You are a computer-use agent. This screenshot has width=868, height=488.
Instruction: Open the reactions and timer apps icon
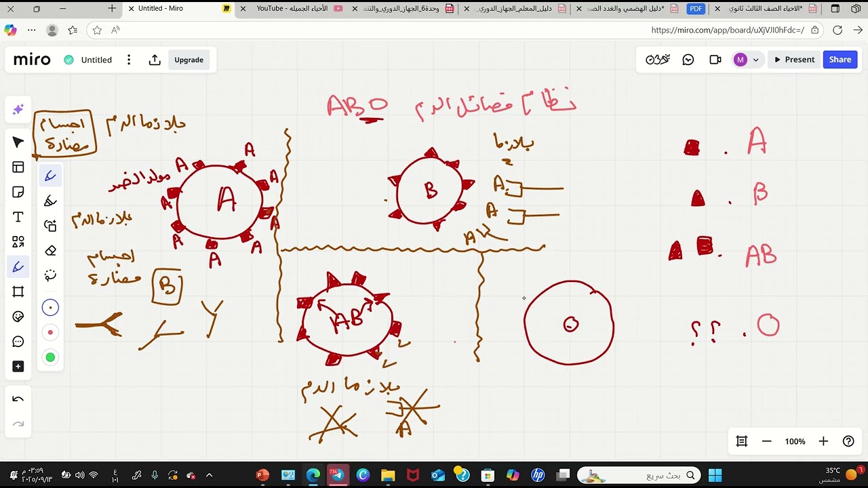[658, 60]
